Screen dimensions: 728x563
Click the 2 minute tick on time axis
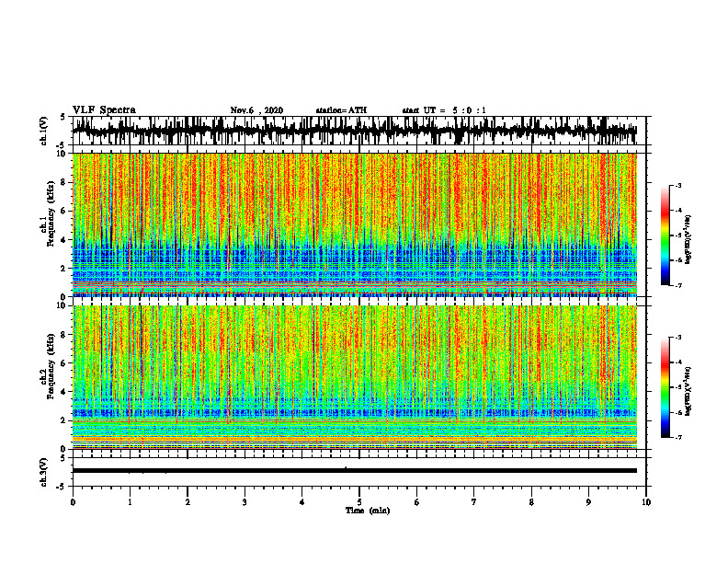[188, 502]
